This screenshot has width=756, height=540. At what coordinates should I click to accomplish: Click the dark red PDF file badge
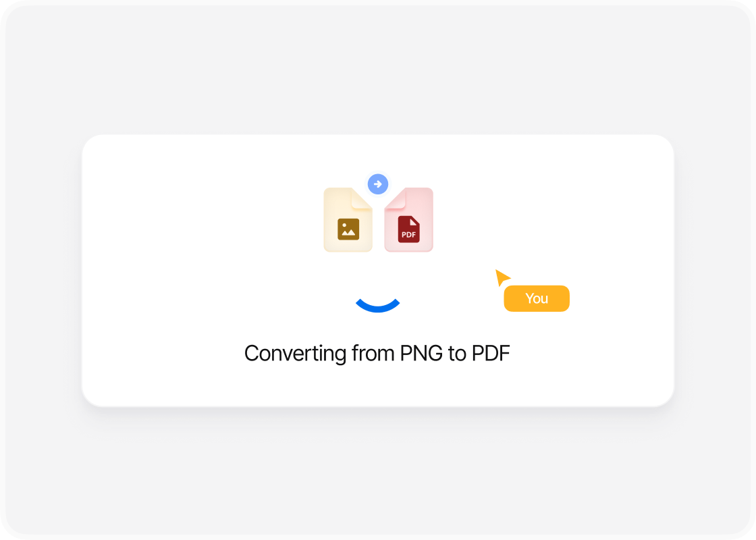coord(408,230)
